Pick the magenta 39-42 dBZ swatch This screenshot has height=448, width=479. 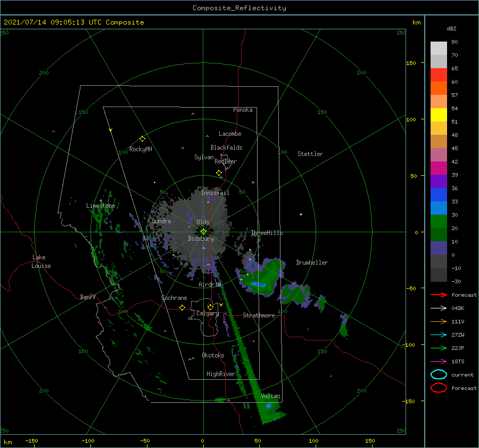[x=439, y=168]
